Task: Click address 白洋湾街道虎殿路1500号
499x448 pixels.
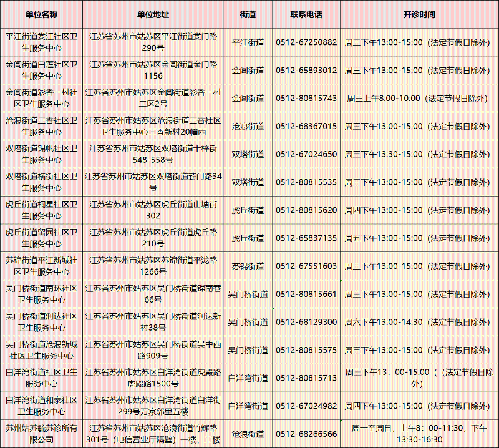Action: (153, 378)
